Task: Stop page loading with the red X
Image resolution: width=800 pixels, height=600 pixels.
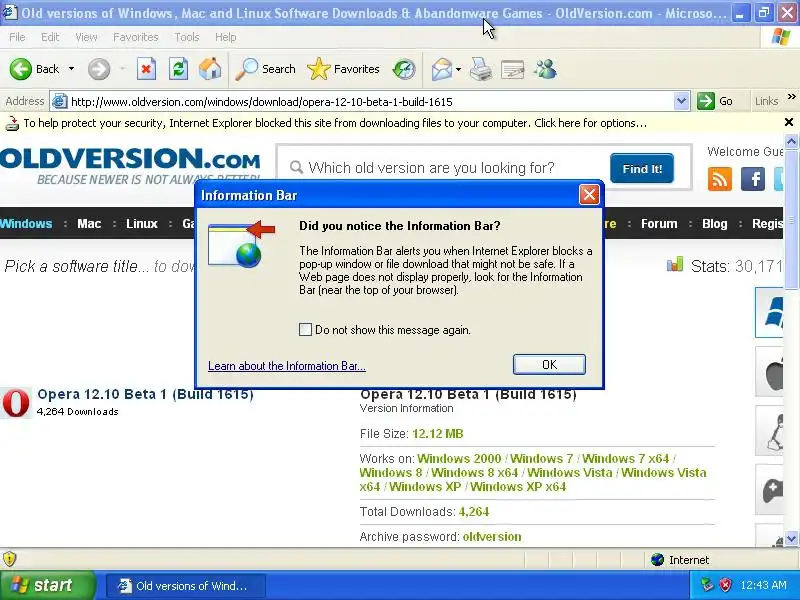Action: click(x=146, y=69)
